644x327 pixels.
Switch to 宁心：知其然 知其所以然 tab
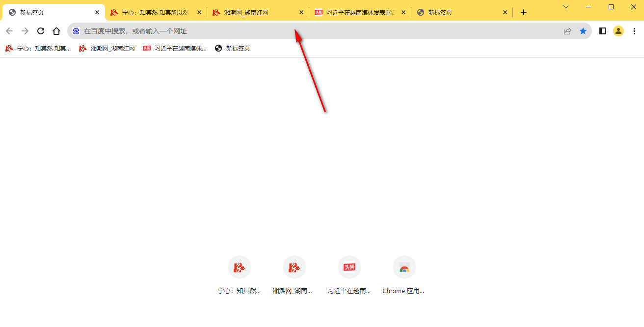156,12
